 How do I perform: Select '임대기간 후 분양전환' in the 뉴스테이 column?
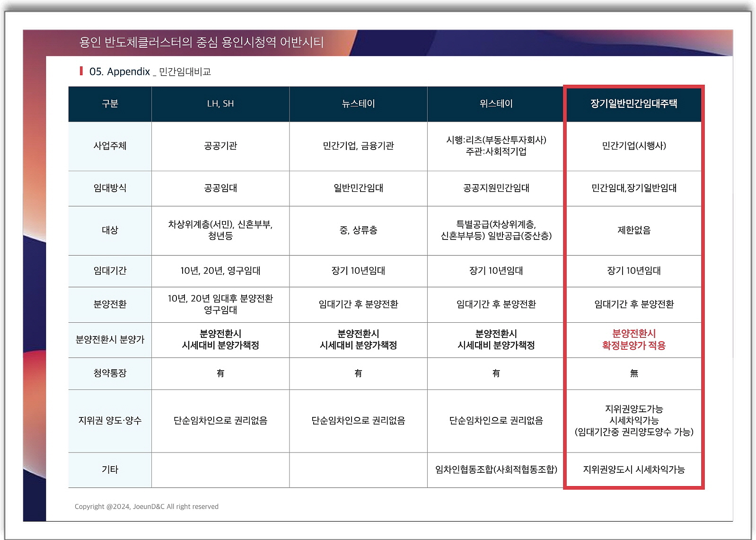358,304
